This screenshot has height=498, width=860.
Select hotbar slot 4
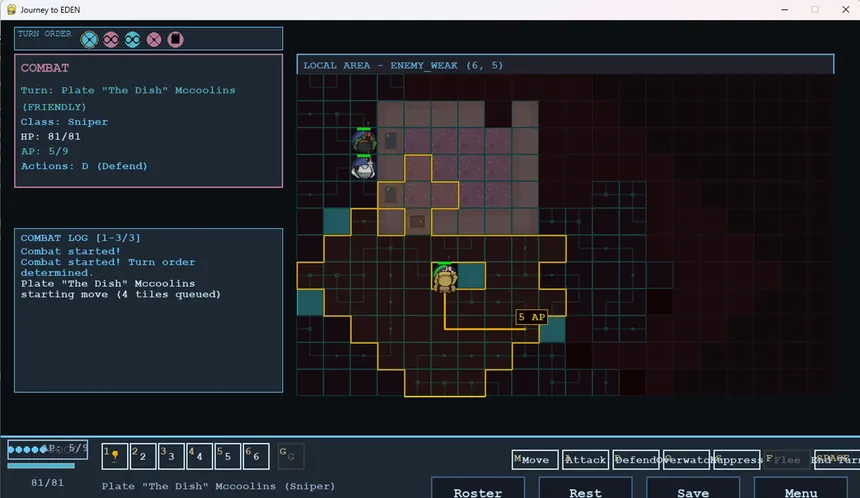[199, 456]
